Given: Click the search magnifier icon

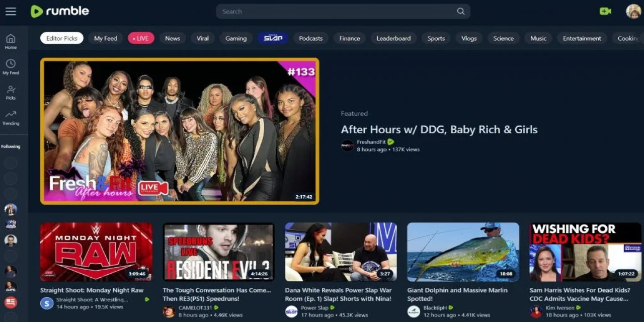Looking at the screenshot, I should click(460, 12).
